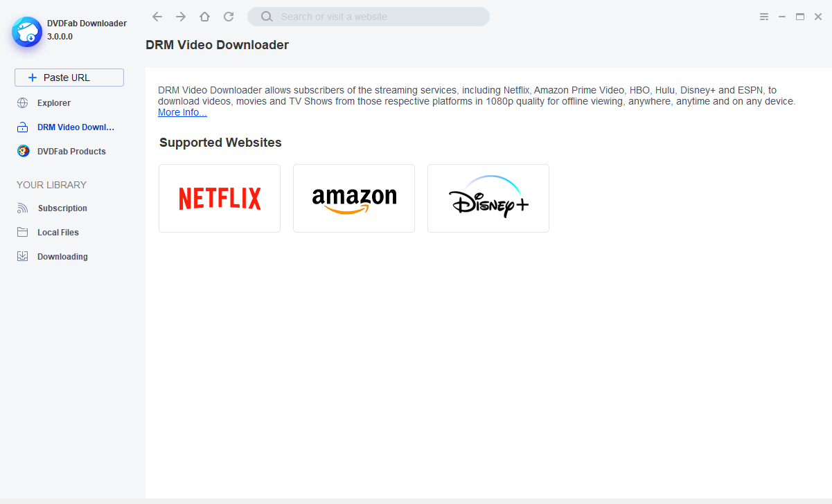Maximize the DVDFab Downloader window
Viewport: 832px width, 504px height.
(x=800, y=17)
